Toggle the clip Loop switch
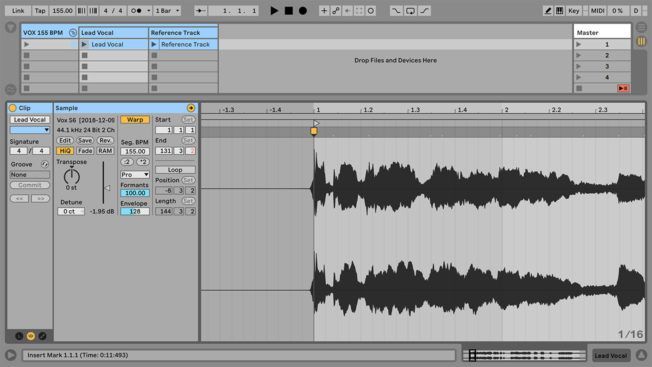The image size is (652, 367). [x=175, y=170]
